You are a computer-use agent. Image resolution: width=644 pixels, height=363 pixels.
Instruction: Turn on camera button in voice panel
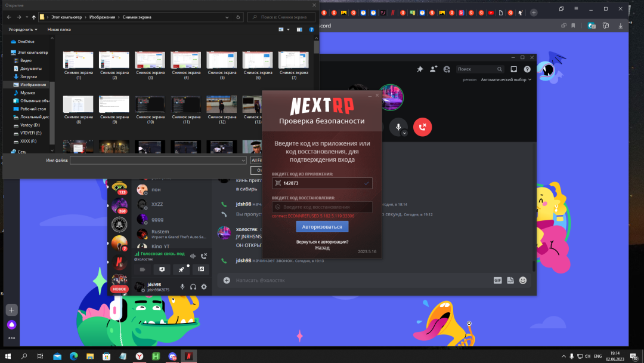pyautogui.click(x=143, y=269)
